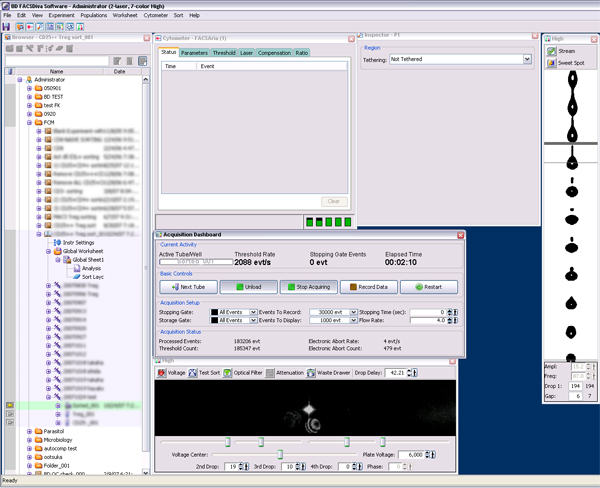Click the Record Data button
The width and height of the screenshot is (600, 488).
(368, 286)
